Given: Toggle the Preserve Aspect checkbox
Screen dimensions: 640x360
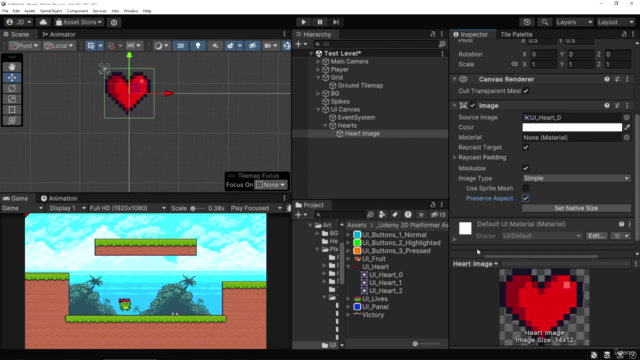Looking at the screenshot, I should [526, 198].
